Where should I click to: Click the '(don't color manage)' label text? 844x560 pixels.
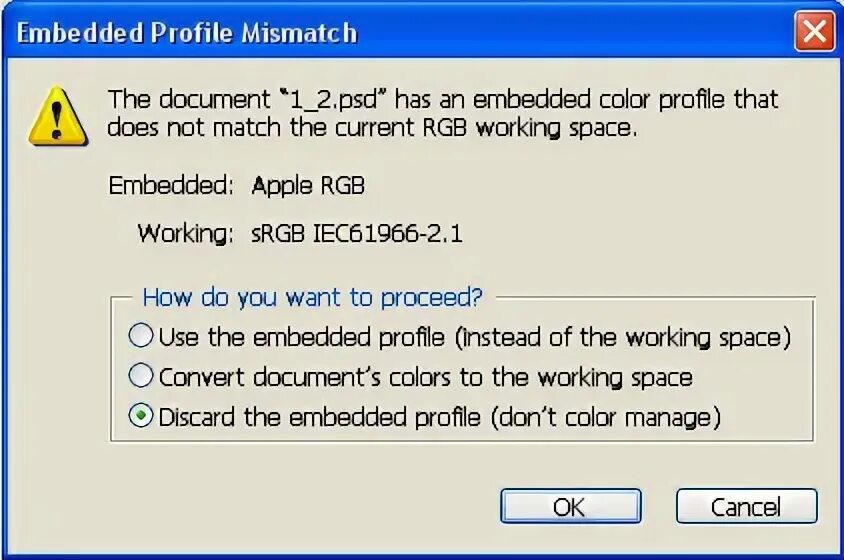tap(604, 417)
